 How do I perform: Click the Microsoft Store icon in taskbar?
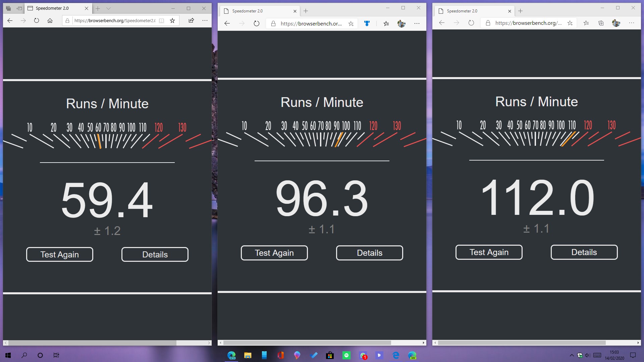click(x=330, y=355)
